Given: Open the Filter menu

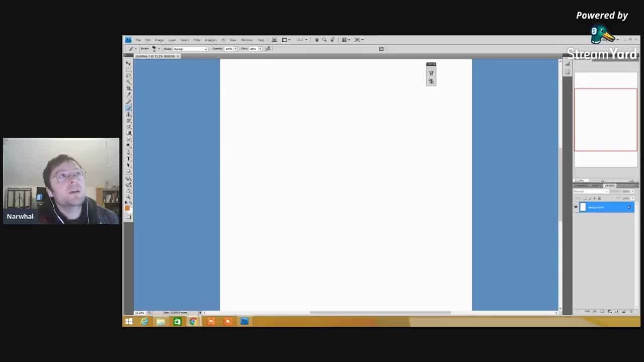Looking at the screenshot, I should click(197, 40).
